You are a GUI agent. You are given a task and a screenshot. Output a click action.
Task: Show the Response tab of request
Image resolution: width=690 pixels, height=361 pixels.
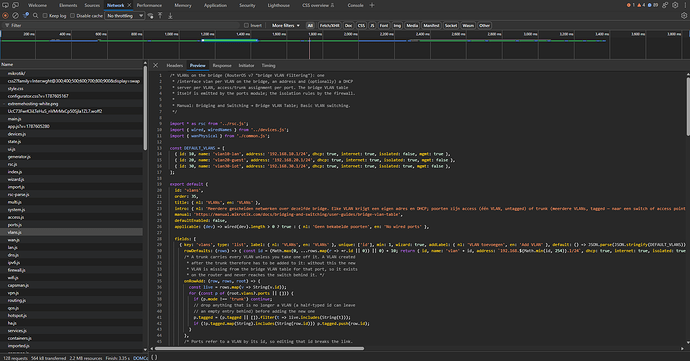tap(222, 65)
